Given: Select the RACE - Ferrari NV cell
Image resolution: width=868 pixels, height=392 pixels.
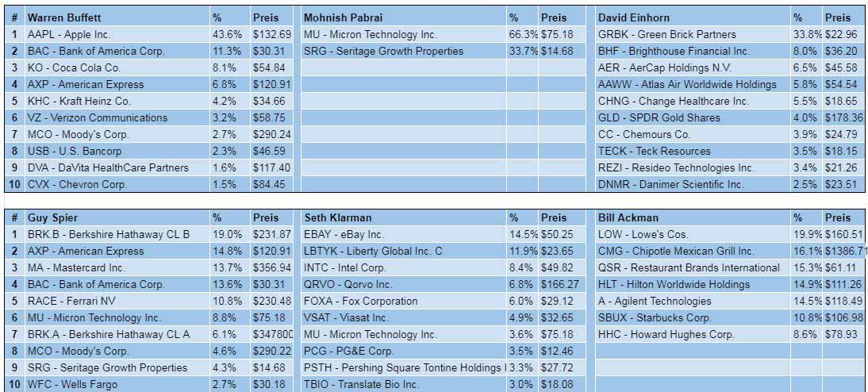Looking at the screenshot, I should [117, 302].
